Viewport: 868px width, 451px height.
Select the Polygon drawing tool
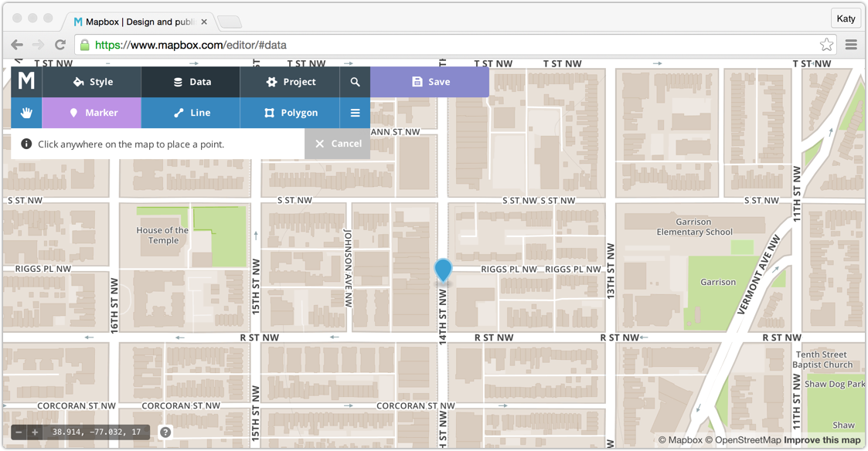pyautogui.click(x=290, y=113)
